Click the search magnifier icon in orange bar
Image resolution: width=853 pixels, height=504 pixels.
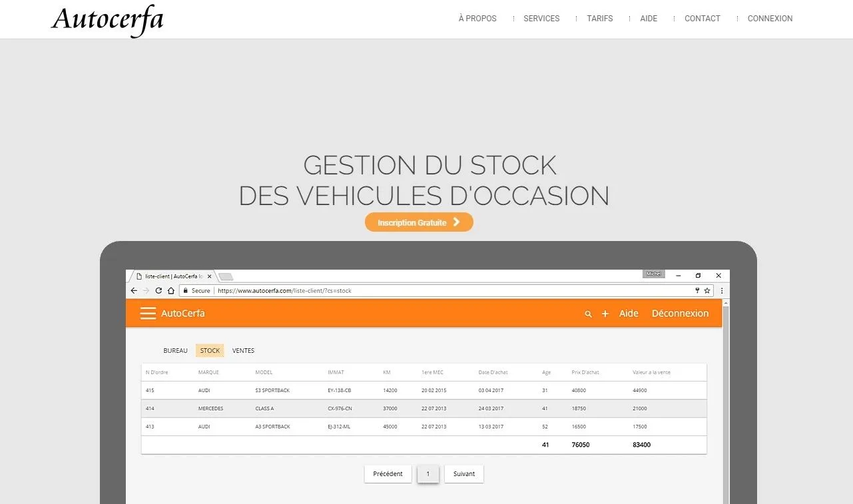pos(588,314)
